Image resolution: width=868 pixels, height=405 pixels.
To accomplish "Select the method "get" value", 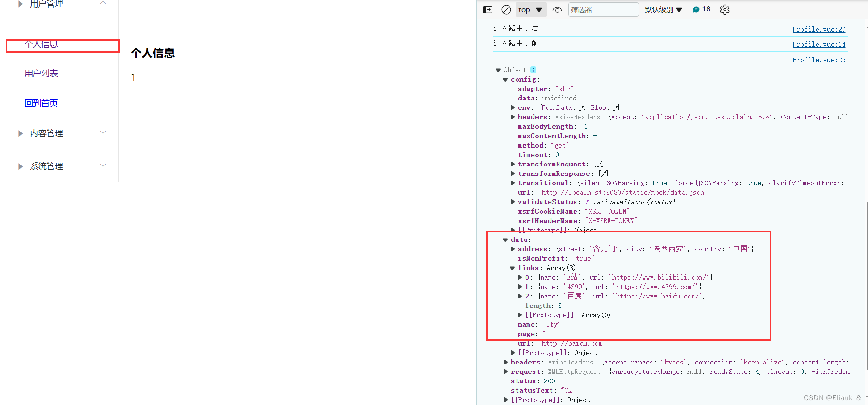I will point(560,145).
